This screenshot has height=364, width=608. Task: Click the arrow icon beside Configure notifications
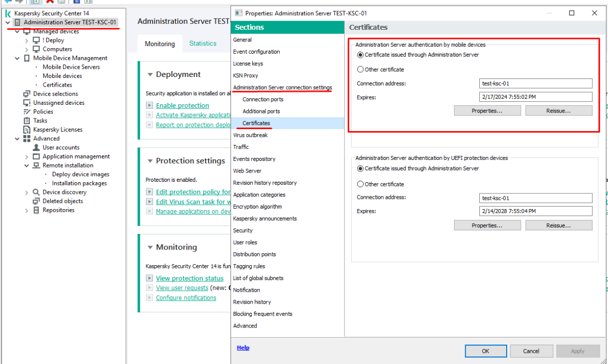[x=149, y=298]
